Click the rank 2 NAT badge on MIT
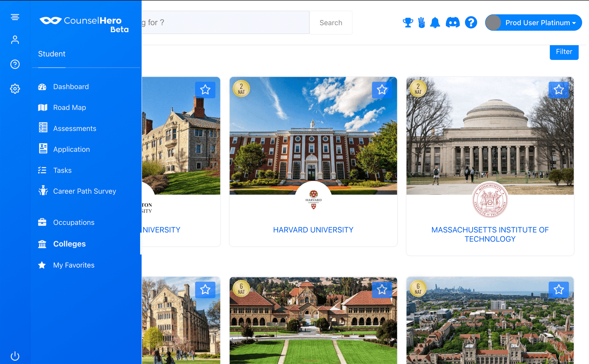This screenshot has height=364, width=589. click(418, 89)
